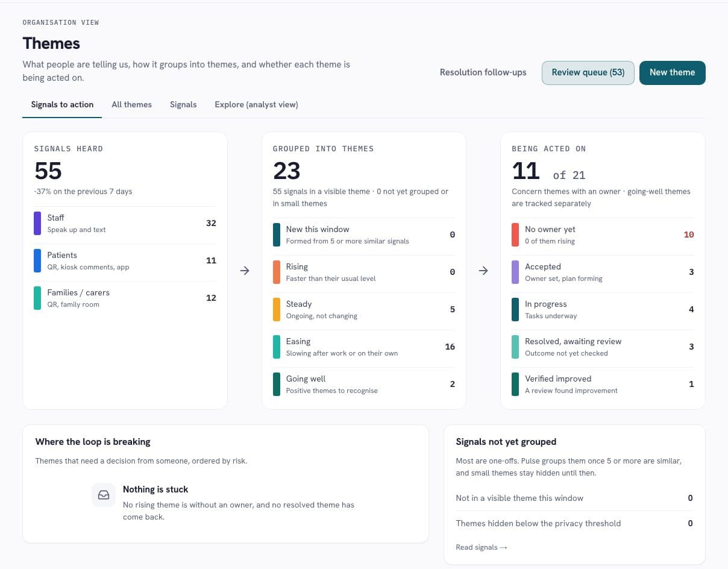The width and height of the screenshot is (728, 569).
Task: Click the Grouped into themes total 23
Action: point(287,171)
